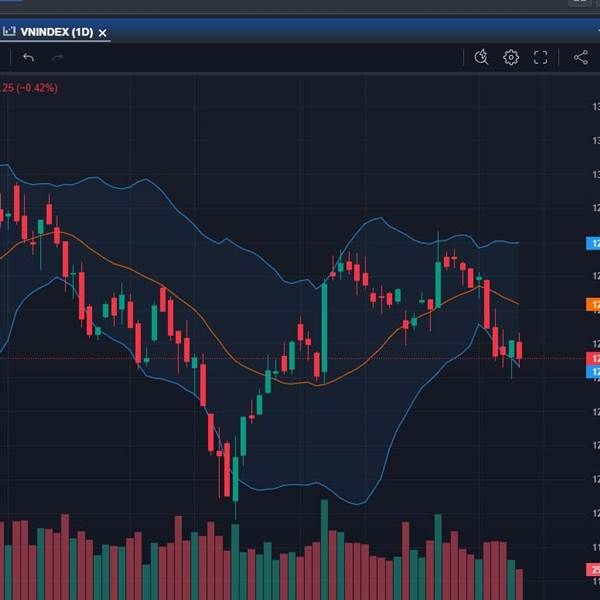This screenshot has width=600, height=600.
Task: Click the undo arrow icon
Action: pyautogui.click(x=28, y=58)
